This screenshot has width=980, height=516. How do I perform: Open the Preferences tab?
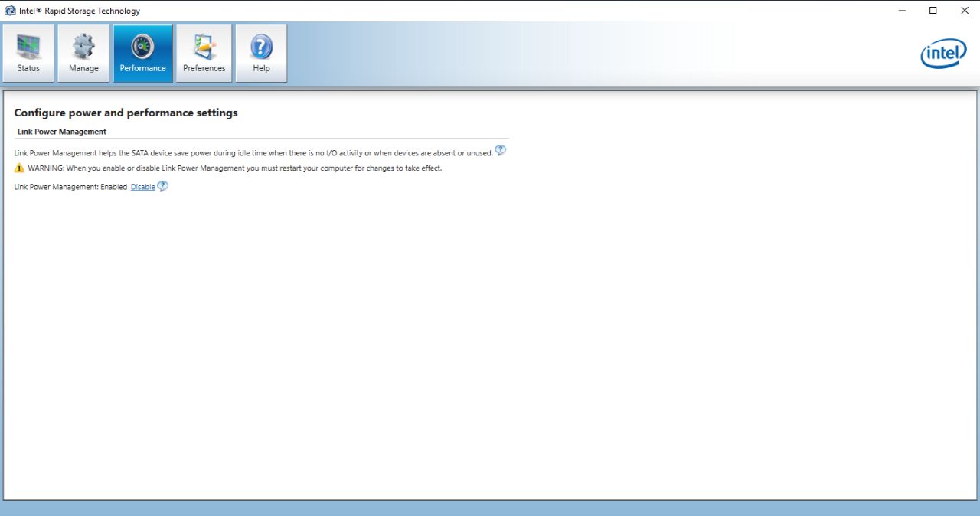coord(204,53)
